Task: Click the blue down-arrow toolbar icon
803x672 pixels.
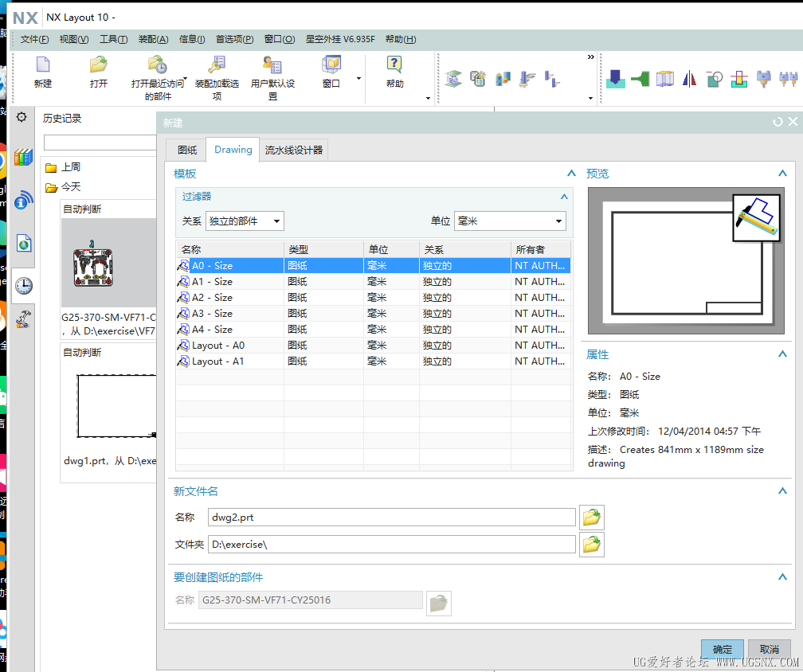Action: 615,79
